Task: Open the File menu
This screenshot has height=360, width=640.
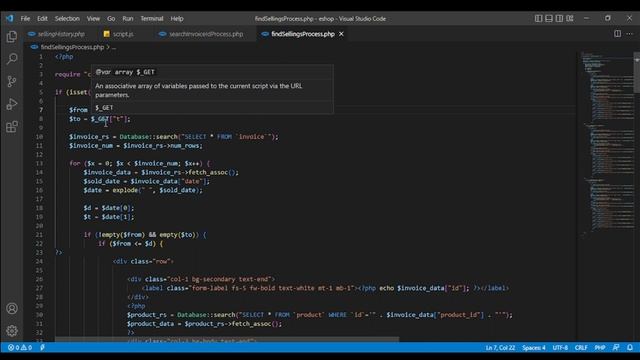Action: click(x=25, y=18)
